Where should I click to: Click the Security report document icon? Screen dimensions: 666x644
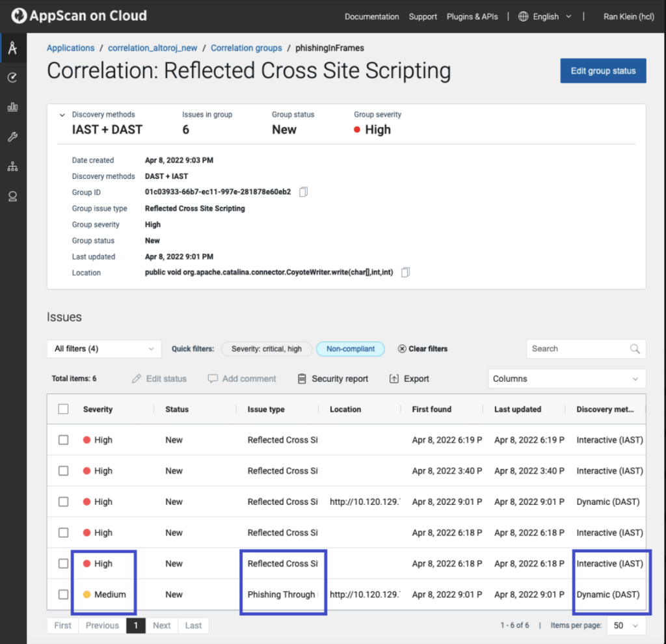pos(302,379)
